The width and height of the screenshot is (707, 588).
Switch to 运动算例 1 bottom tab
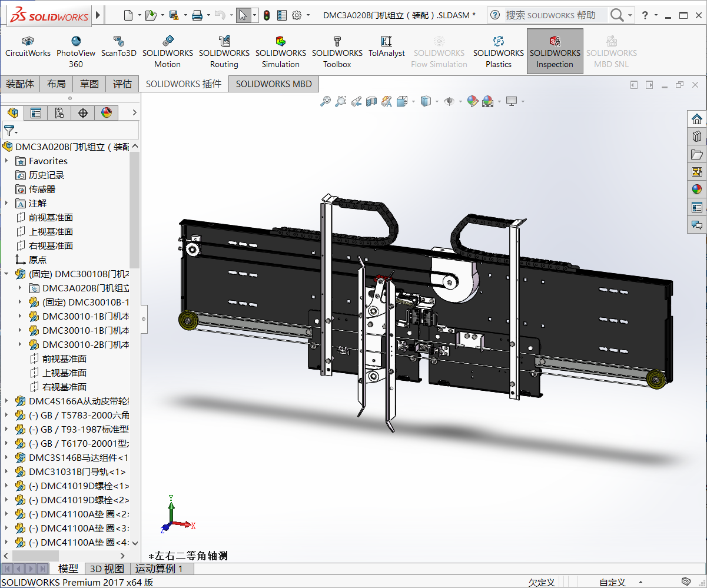(x=159, y=569)
